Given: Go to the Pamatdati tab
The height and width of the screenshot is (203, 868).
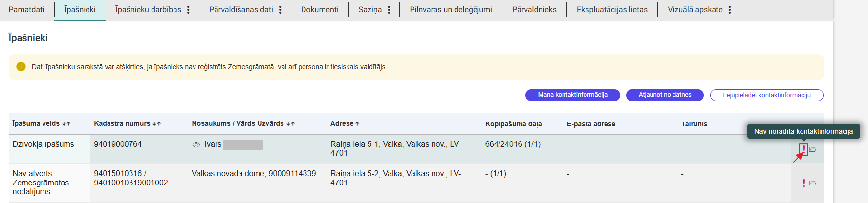Looking at the screenshot, I should [26, 10].
